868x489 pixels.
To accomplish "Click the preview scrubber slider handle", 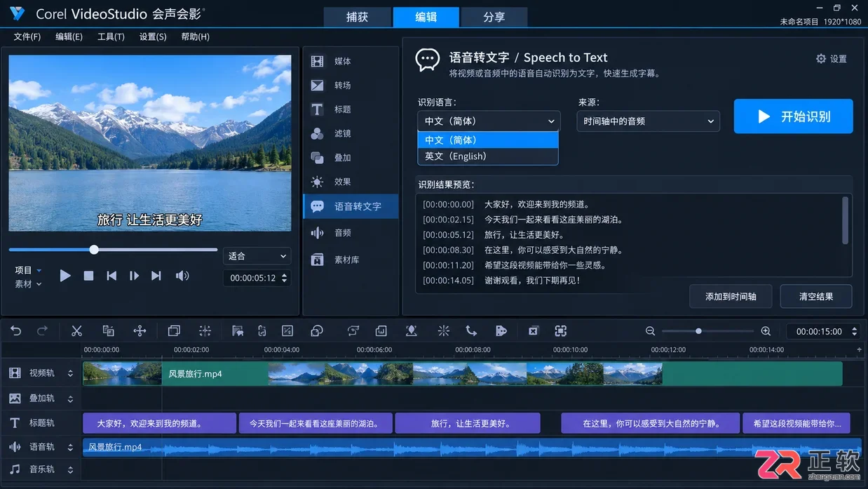I will pos(94,249).
